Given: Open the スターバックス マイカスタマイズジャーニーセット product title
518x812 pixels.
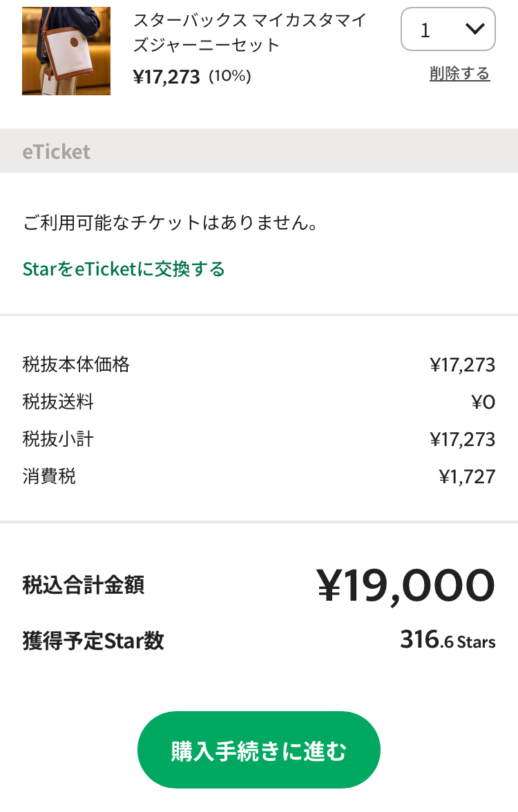Looking at the screenshot, I should [249, 32].
